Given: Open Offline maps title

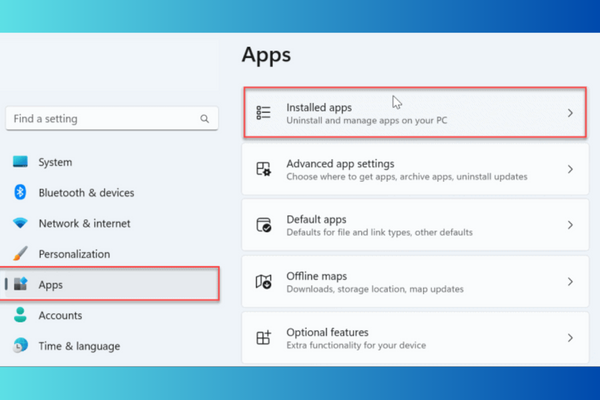Looking at the screenshot, I should coord(317,276).
